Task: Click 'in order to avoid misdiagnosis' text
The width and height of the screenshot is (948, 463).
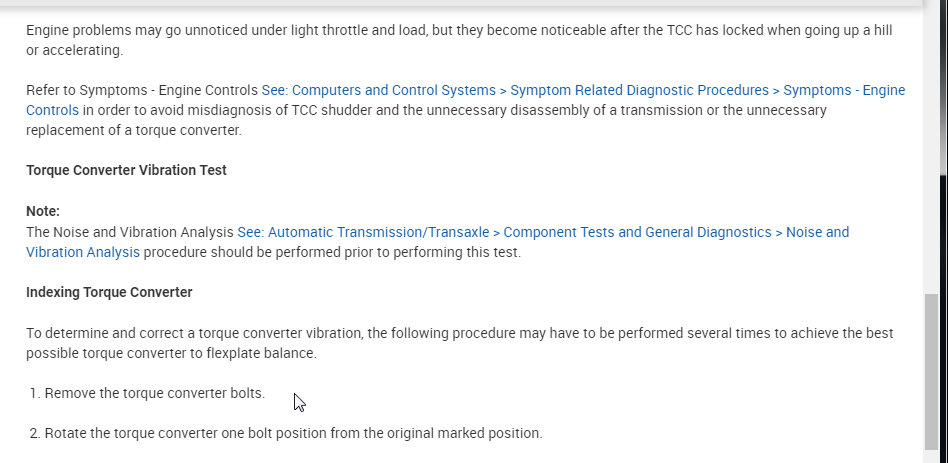Action: (180, 110)
